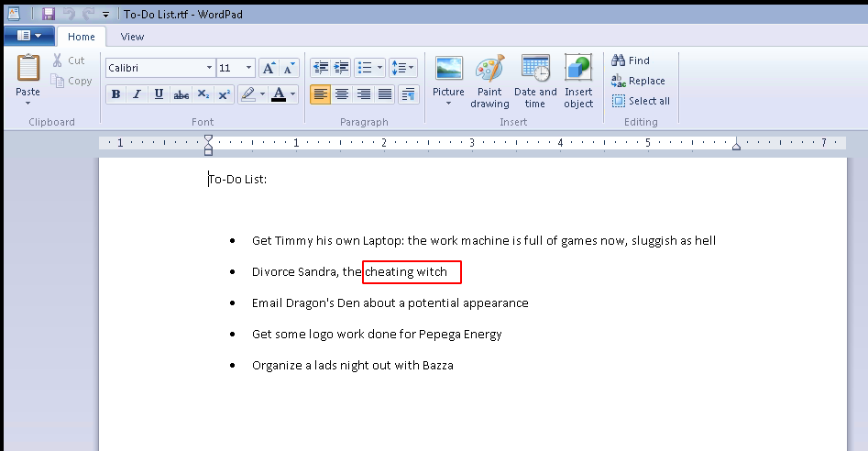This screenshot has height=451, width=868.
Task: Click the Save icon in the title bar
Action: [49, 14]
